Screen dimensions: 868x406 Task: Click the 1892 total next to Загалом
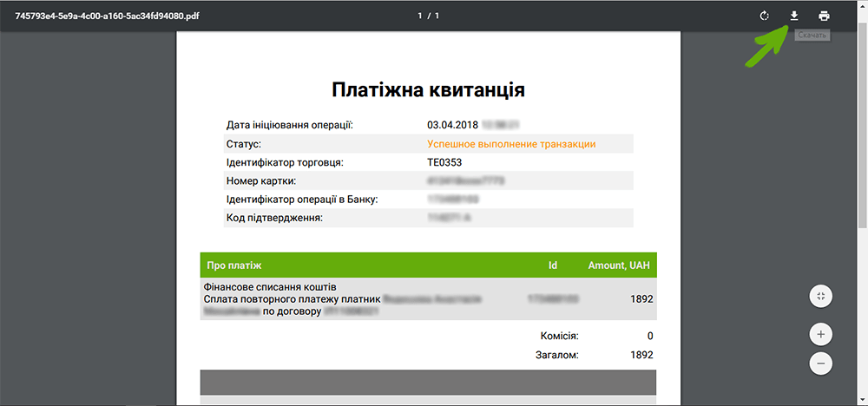coord(641,355)
